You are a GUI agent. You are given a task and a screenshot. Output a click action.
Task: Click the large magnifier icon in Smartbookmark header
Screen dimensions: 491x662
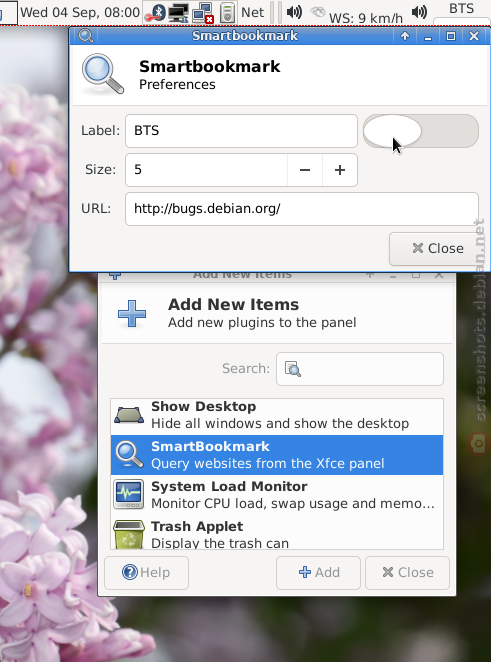[103, 74]
